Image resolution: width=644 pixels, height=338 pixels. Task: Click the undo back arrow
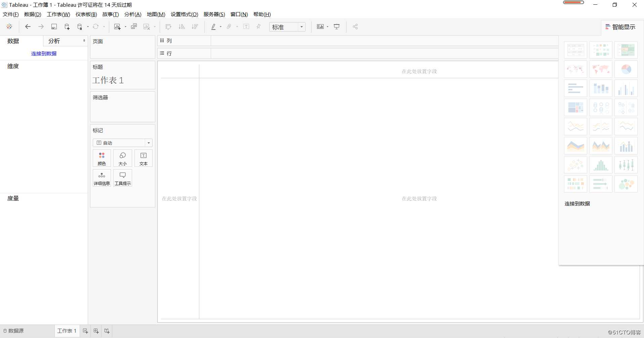tap(28, 27)
